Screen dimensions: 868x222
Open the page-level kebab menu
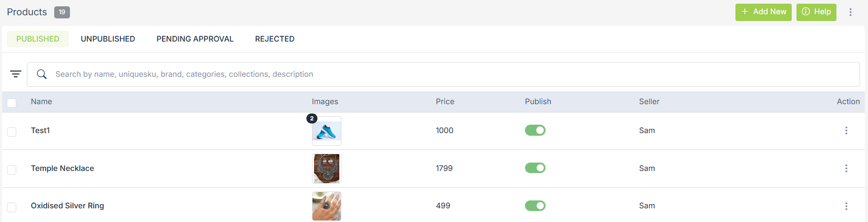coord(850,12)
